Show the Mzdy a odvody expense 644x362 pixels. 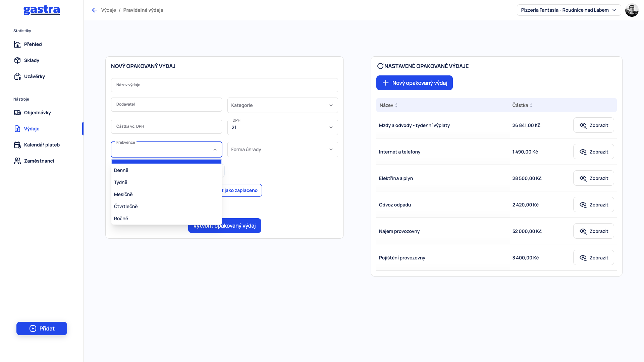[x=593, y=125]
